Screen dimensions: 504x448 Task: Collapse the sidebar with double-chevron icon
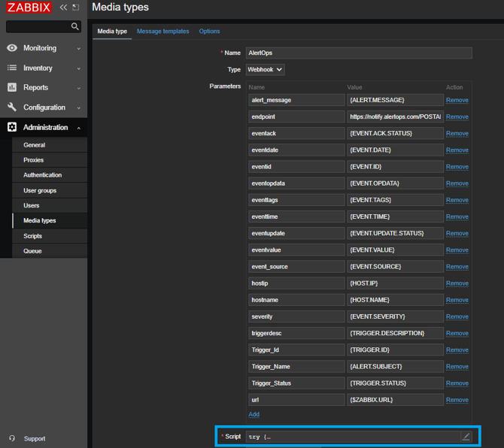pyautogui.click(x=63, y=8)
